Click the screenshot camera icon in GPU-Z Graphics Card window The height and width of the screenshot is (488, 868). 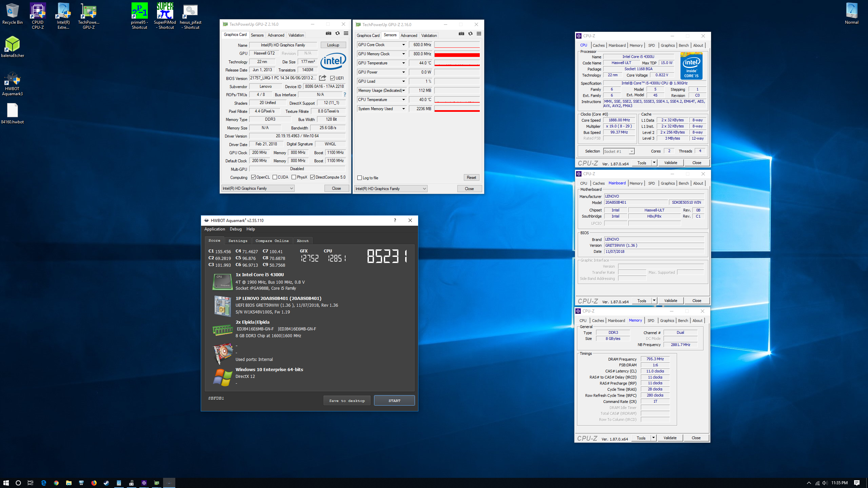coord(328,33)
